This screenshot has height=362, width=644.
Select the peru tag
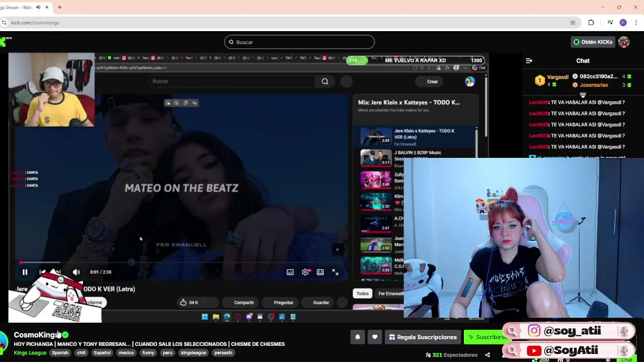[x=168, y=353]
